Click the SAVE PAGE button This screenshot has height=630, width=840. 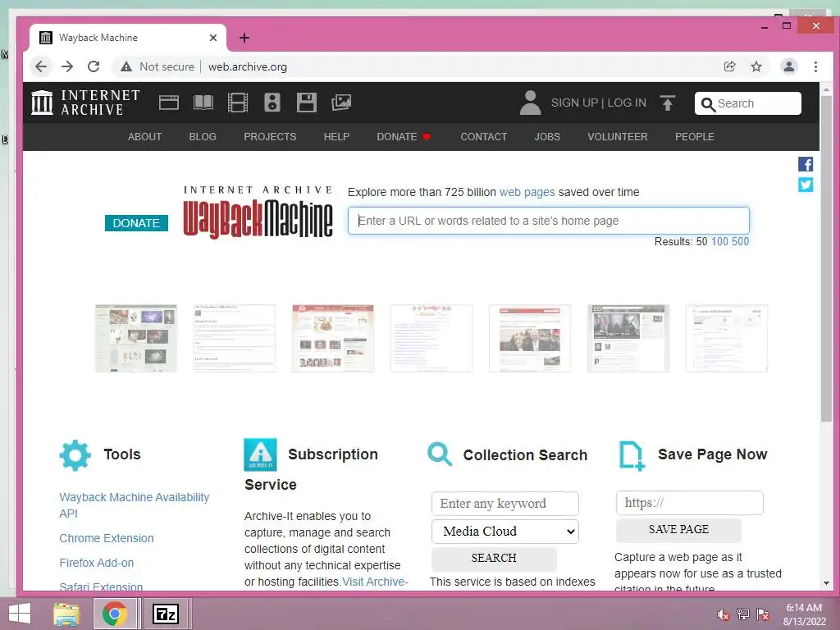point(678,530)
